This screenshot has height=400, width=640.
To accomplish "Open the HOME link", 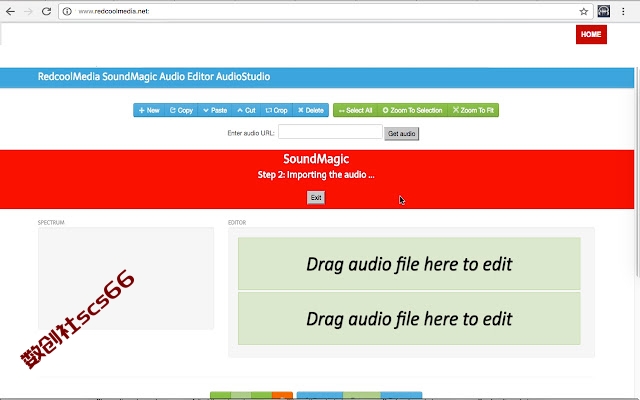I will pyautogui.click(x=591, y=34).
